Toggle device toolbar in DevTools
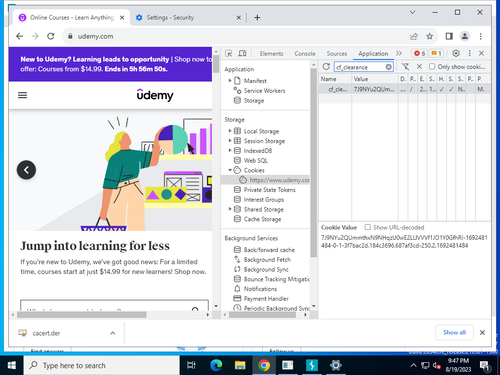 [x=242, y=53]
